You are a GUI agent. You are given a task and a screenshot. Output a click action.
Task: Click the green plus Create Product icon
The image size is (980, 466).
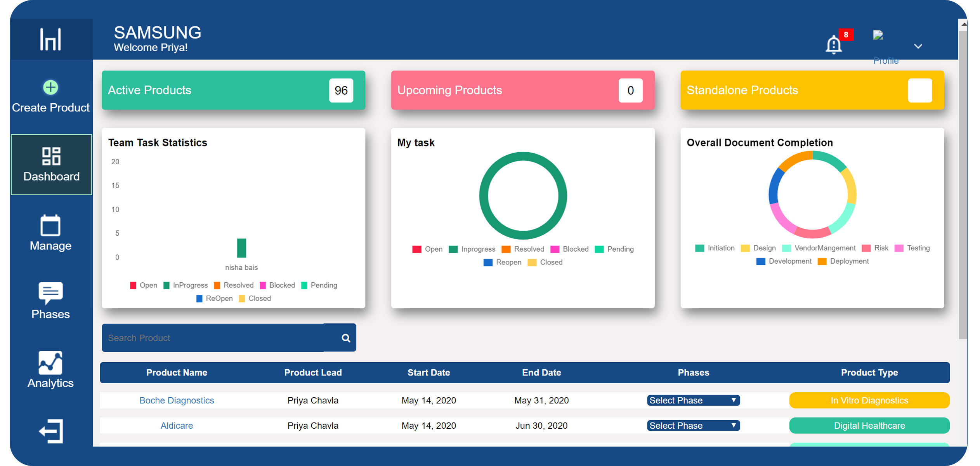(x=50, y=87)
